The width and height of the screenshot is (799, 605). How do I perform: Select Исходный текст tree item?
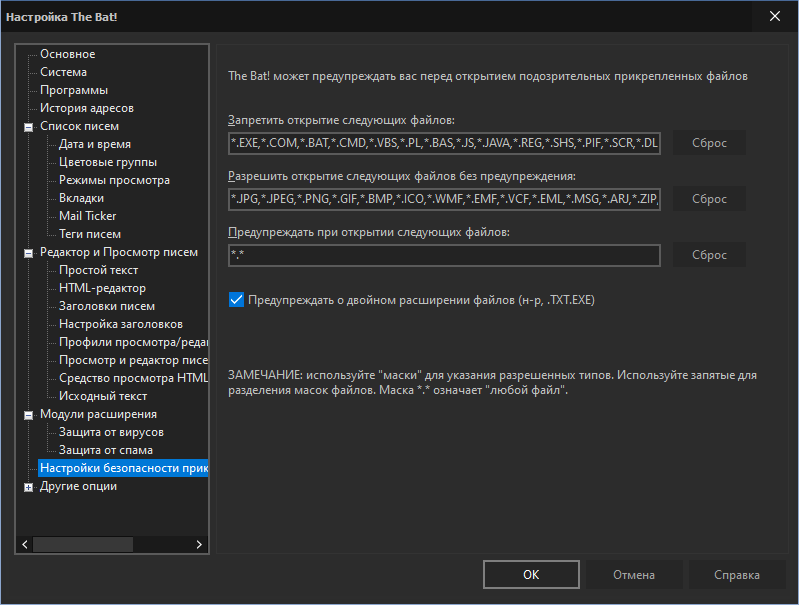point(103,396)
